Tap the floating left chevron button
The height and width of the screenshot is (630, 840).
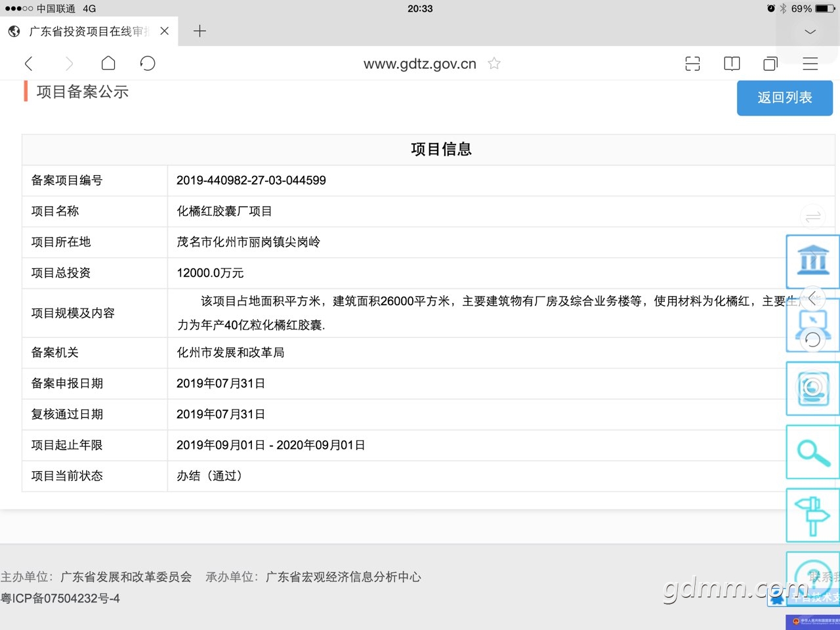pyautogui.click(x=813, y=299)
